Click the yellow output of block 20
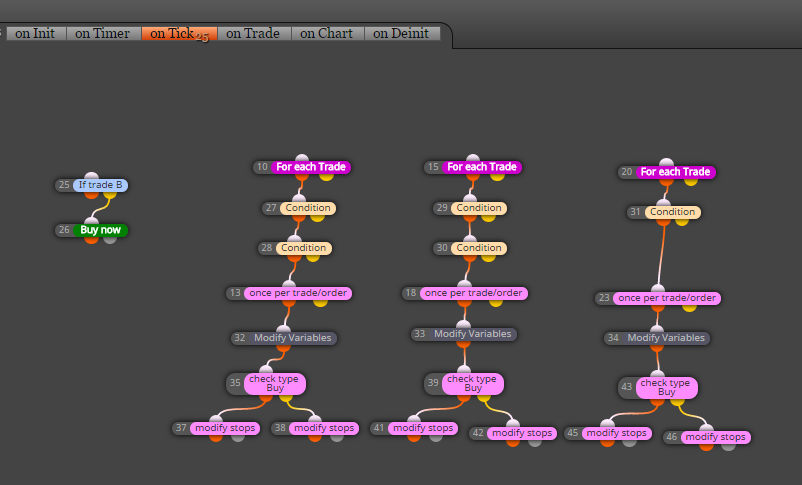The height and width of the screenshot is (485, 802). pyautogui.click(x=691, y=182)
